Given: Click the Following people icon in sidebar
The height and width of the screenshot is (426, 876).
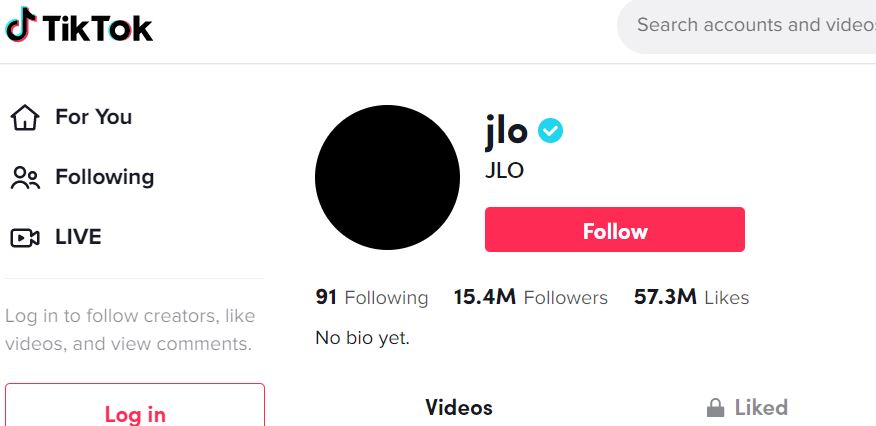Looking at the screenshot, I should pyautogui.click(x=25, y=178).
